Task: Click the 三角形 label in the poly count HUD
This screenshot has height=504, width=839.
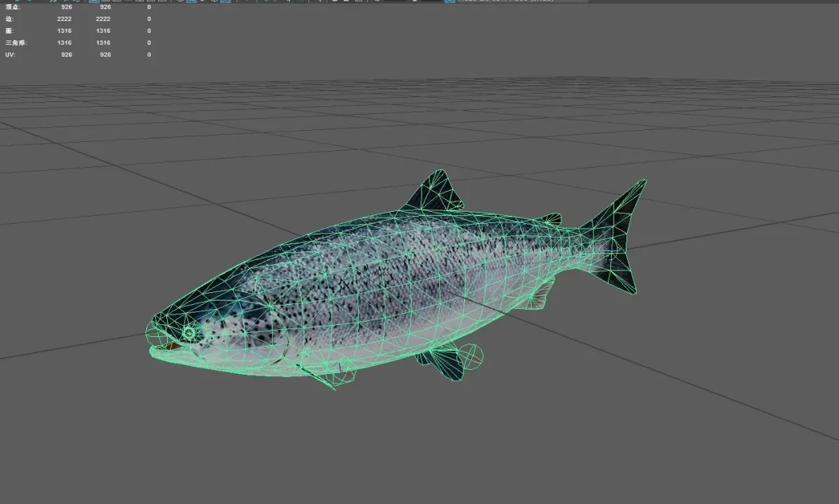Action: [x=15, y=43]
